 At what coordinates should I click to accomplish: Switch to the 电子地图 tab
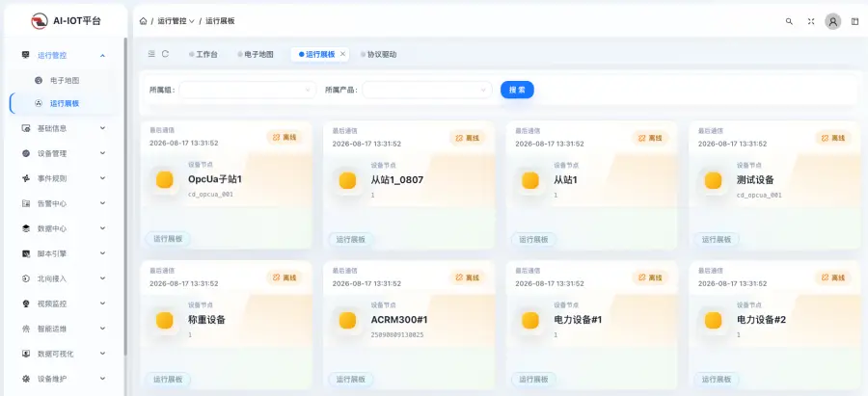256,54
